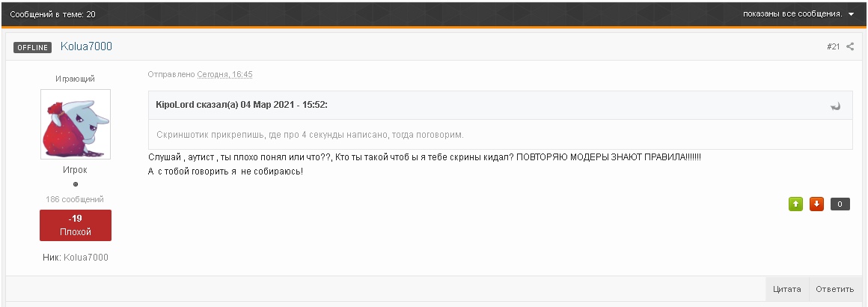Click the OFFLINE status badge

point(33,48)
